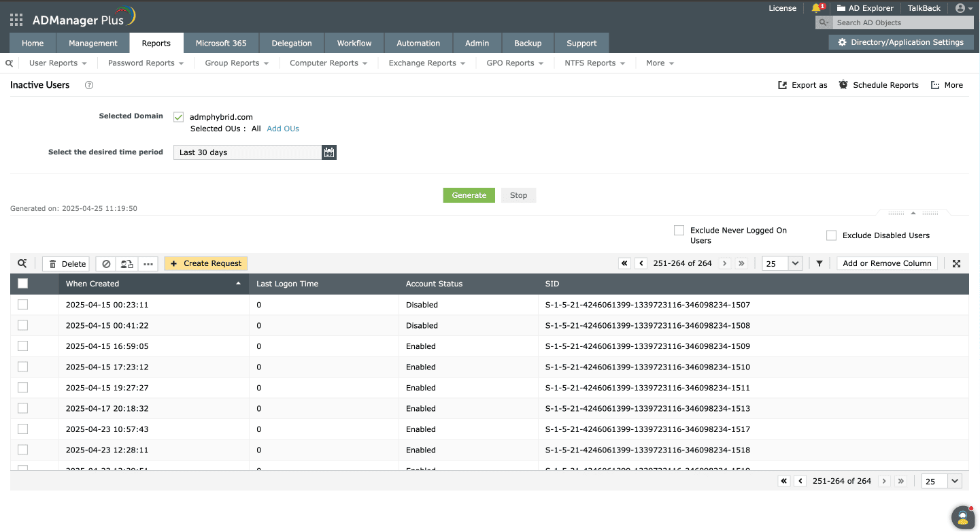Screen dimensions: 980x532
Task: Enable Exclude Never Logged On Users
Action: [679, 230]
